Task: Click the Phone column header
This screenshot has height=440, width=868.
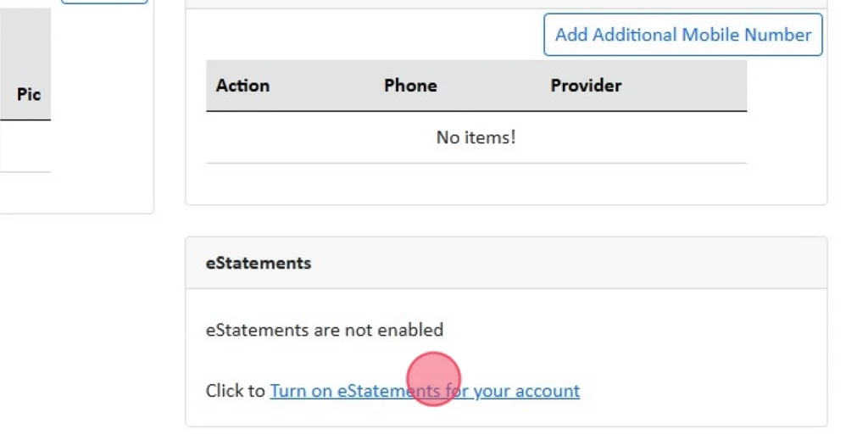Action: pos(410,86)
